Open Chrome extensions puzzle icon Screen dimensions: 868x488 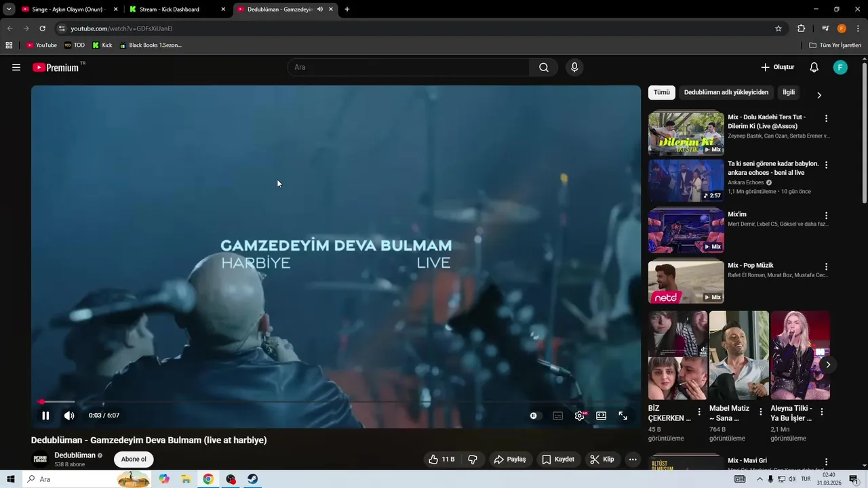[x=802, y=28]
